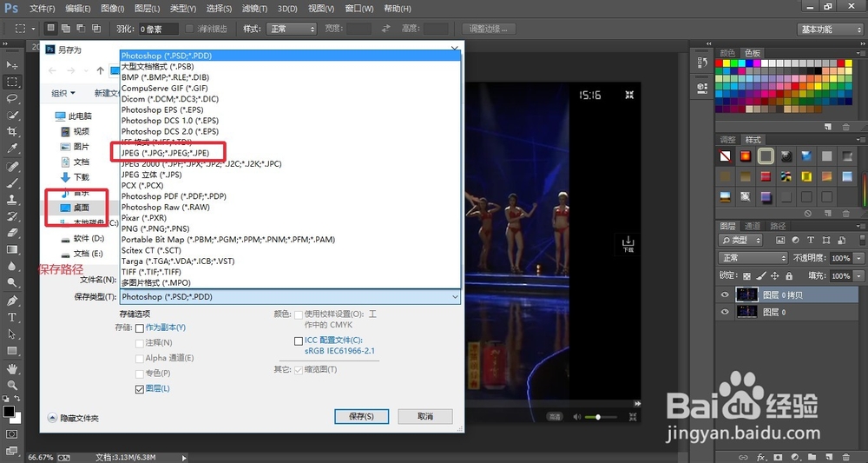Select the Hand tool
Image resolution: width=868 pixels, height=463 pixels.
[x=11, y=368]
